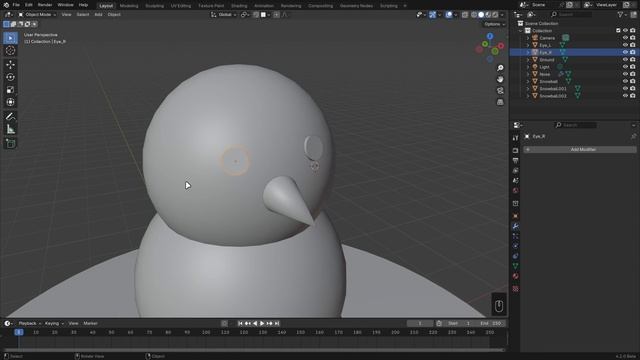640x360 pixels.
Task: Open the Object Data green triangle tab
Action: pyautogui.click(x=516, y=266)
